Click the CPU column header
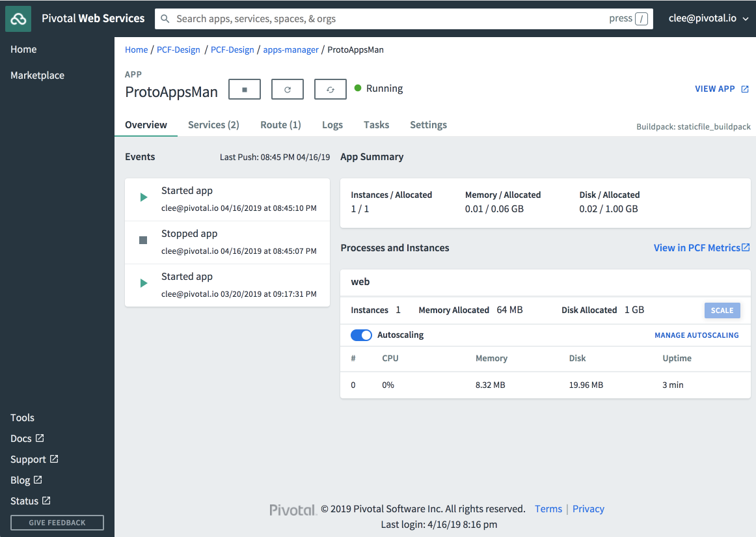This screenshot has width=756, height=537. 390,358
